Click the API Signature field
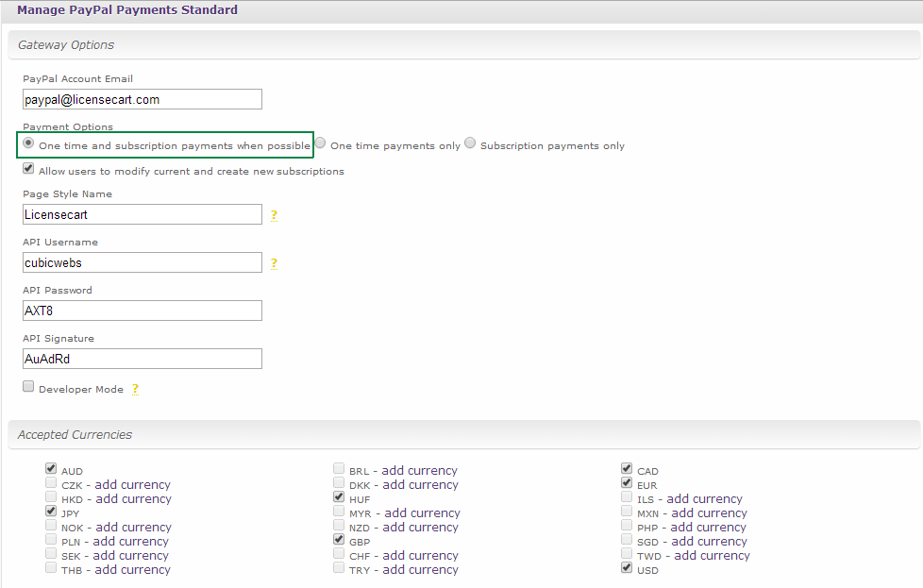This screenshot has height=588, width=923. (143, 359)
